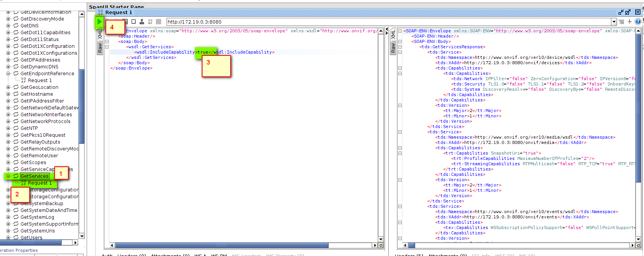The height and width of the screenshot is (256, 644).
Task: Click the left splitter arrow between request and response
Action: click(x=387, y=29)
